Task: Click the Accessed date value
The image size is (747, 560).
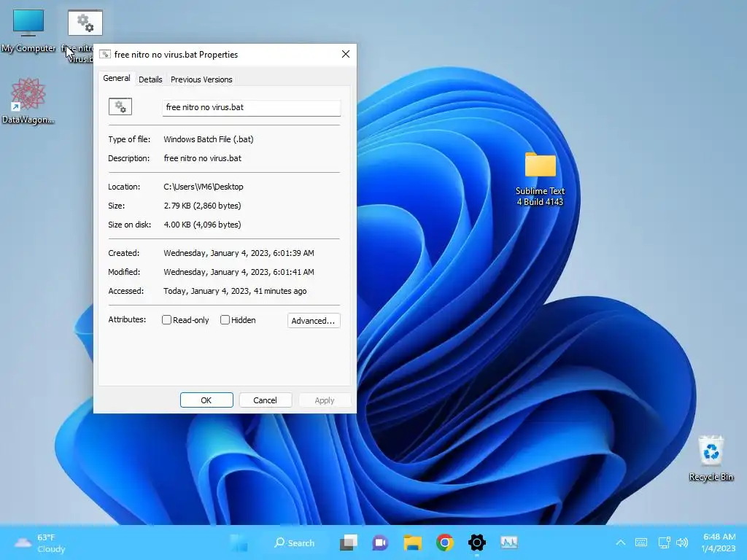Action: click(x=235, y=291)
